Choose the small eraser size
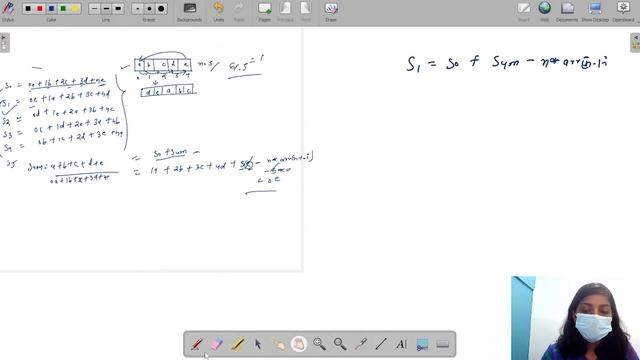The height and width of the screenshot is (360, 640). point(138,9)
